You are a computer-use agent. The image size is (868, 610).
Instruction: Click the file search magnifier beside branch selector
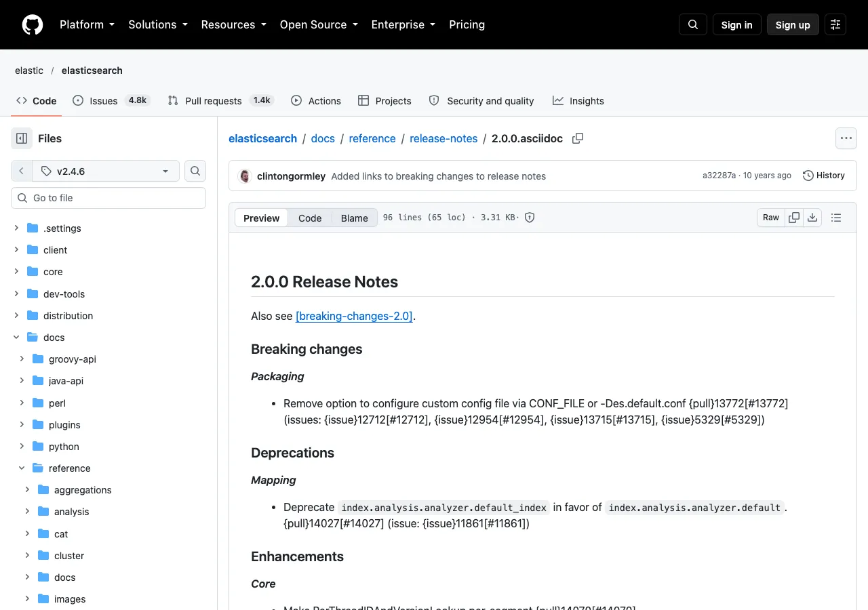(x=195, y=171)
